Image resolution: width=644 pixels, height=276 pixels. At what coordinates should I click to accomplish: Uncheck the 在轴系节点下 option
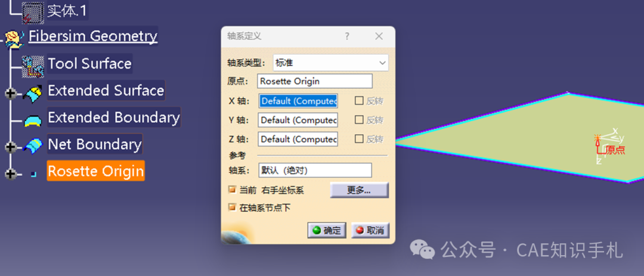click(233, 207)
